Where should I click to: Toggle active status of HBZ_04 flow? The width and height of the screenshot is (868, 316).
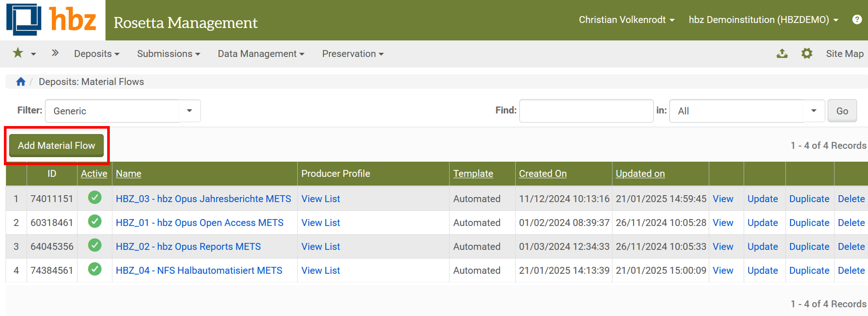(x=95, y=269)
